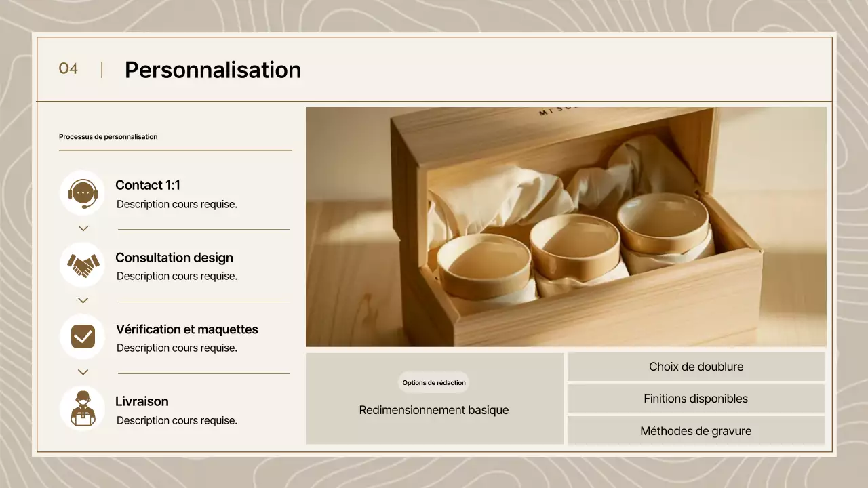The image size is (868, 488).
Task: Click the wooden box product photo
Action: click(566, 227)
